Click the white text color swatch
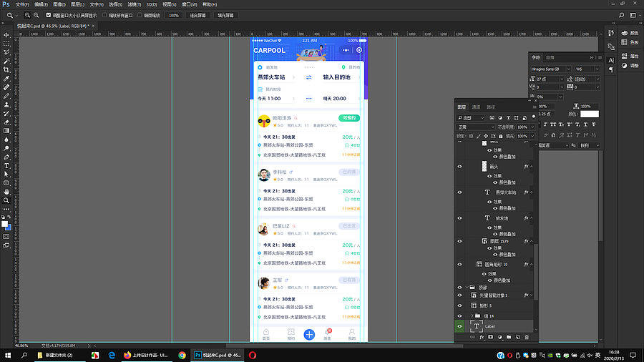This screenshot has height=362, width=644. point(590,114)
